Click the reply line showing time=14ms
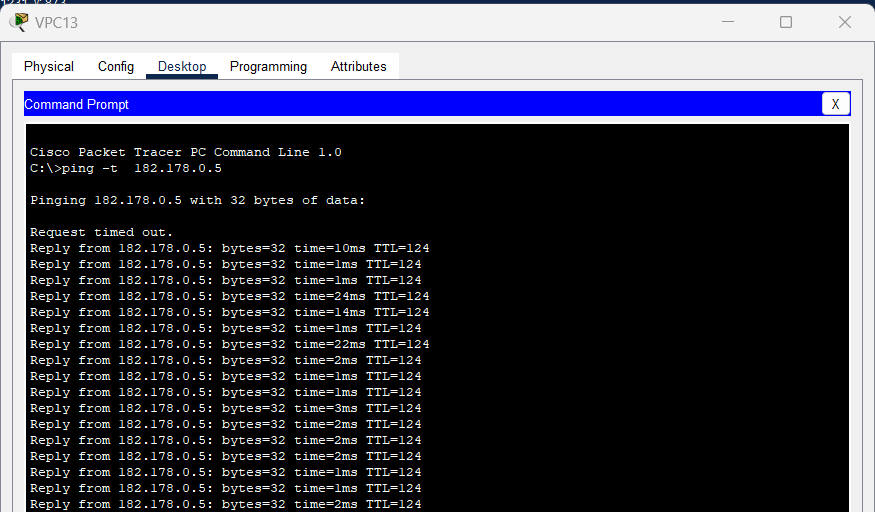The image size is (875, 512). (229, 312)
